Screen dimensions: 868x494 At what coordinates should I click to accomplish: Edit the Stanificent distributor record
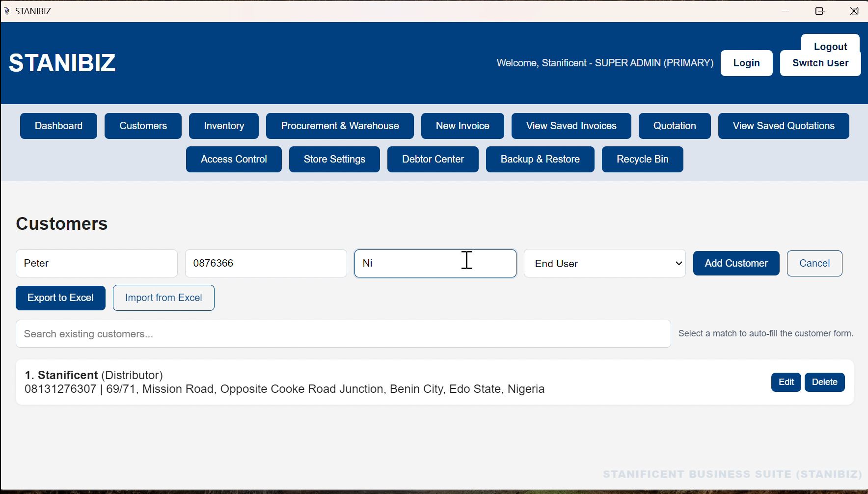click(786, 382)
